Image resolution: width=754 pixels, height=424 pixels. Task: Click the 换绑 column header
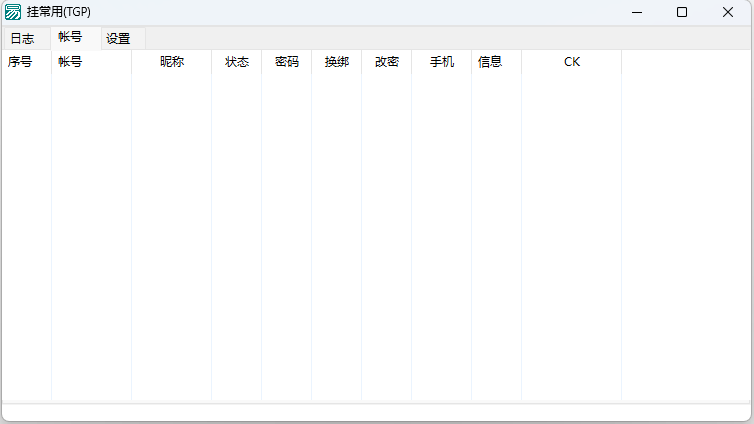click(x=337, y=62)
